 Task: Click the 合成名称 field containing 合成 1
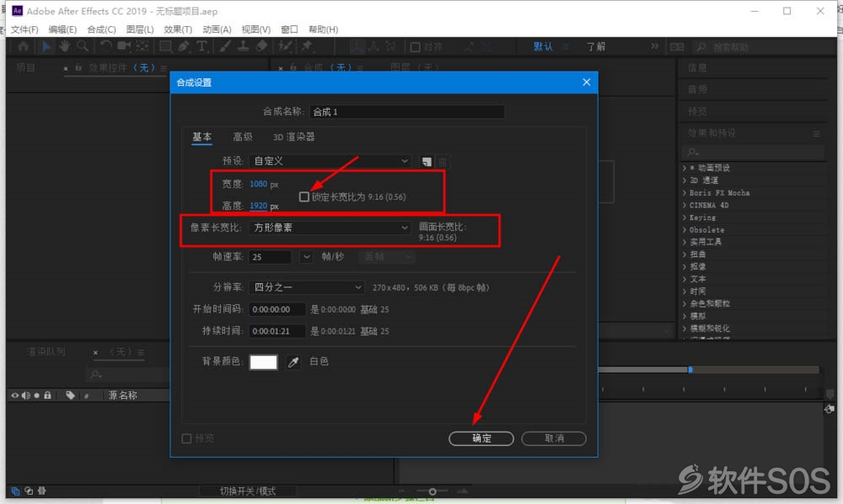(407, 112)
